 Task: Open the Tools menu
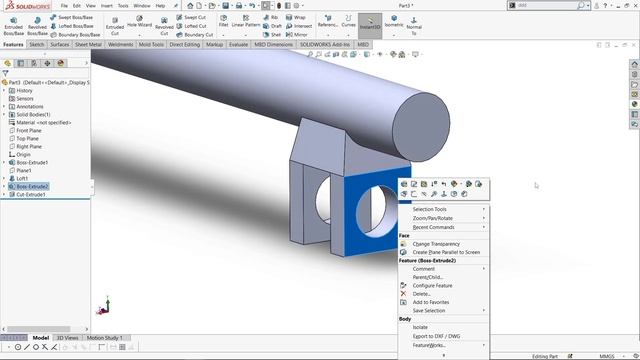[123, 6]
